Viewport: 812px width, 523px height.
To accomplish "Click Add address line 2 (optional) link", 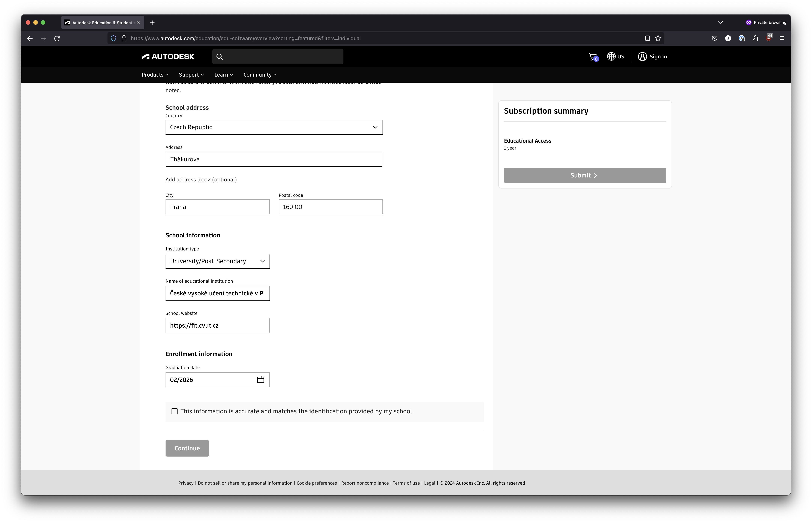I will (201, 180).
